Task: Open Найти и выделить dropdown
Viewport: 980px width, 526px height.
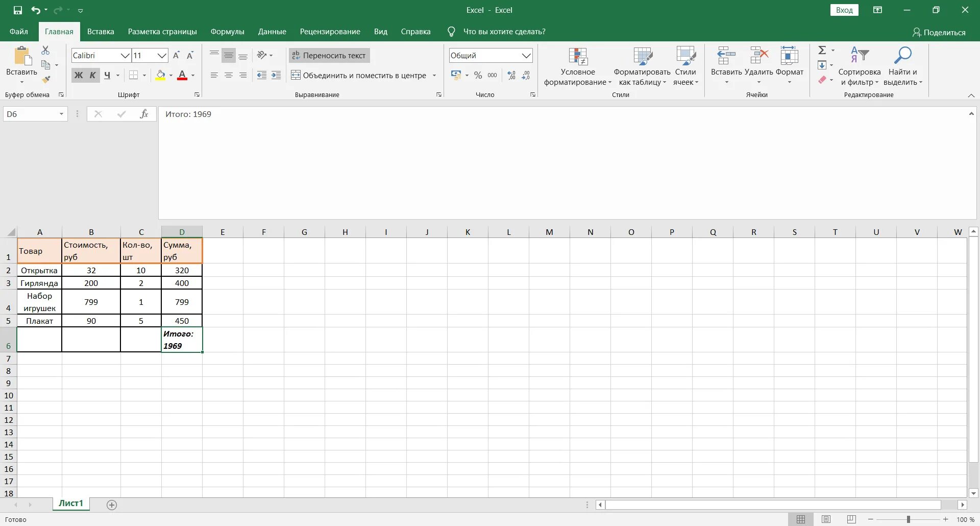Action: point(902,67)
